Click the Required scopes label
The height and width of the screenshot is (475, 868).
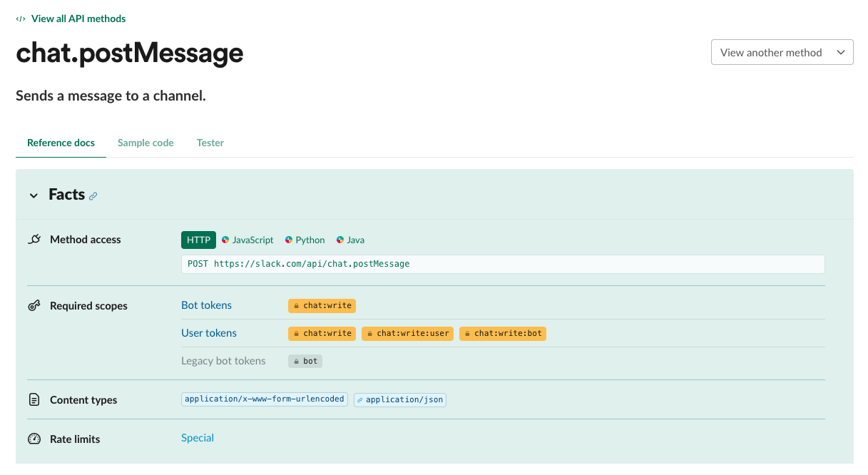(88, 306)
